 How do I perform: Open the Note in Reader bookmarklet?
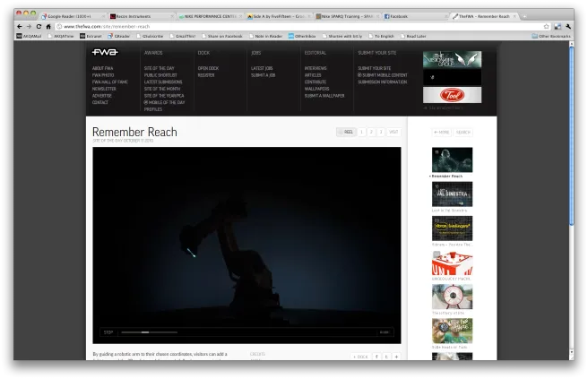point(265,37)
